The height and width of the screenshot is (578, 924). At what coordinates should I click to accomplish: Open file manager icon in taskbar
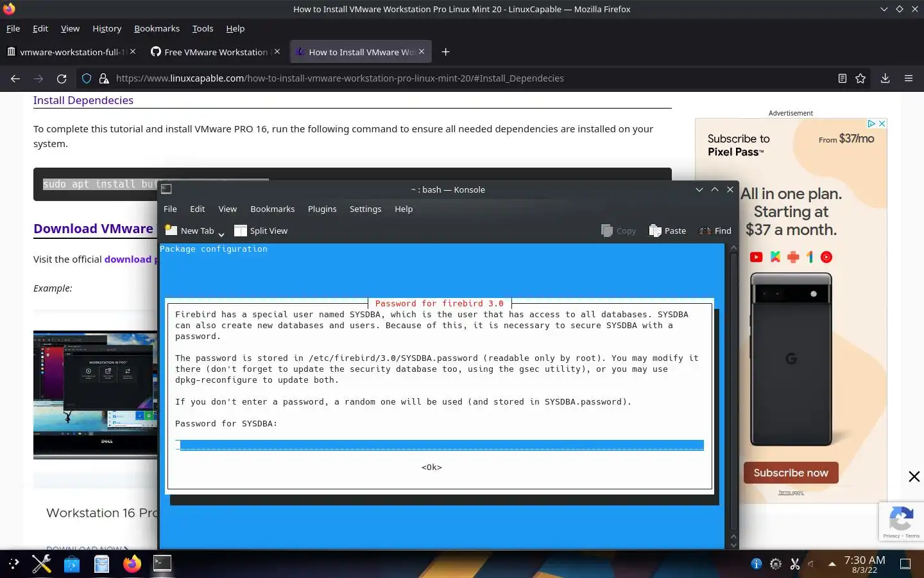(x=102, y=564)
